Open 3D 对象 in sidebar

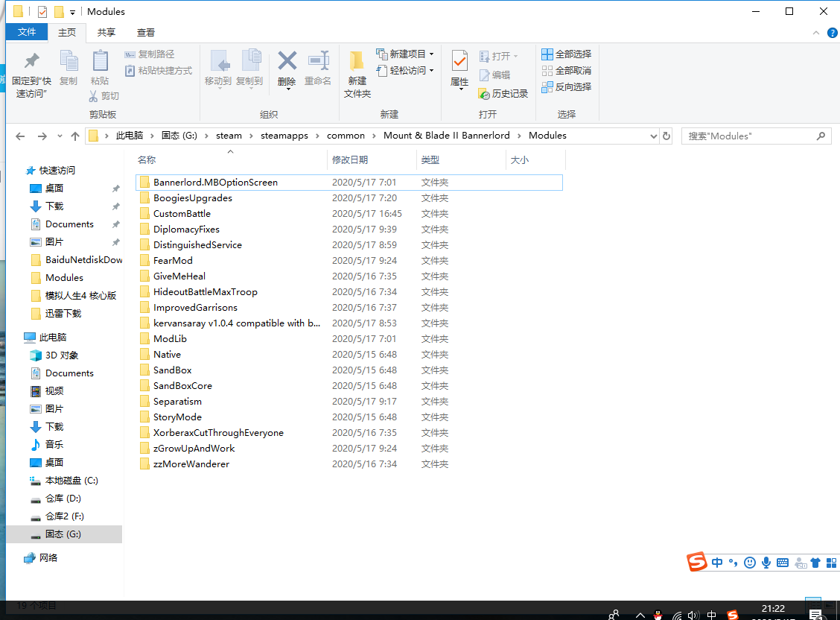click(62, 355)
